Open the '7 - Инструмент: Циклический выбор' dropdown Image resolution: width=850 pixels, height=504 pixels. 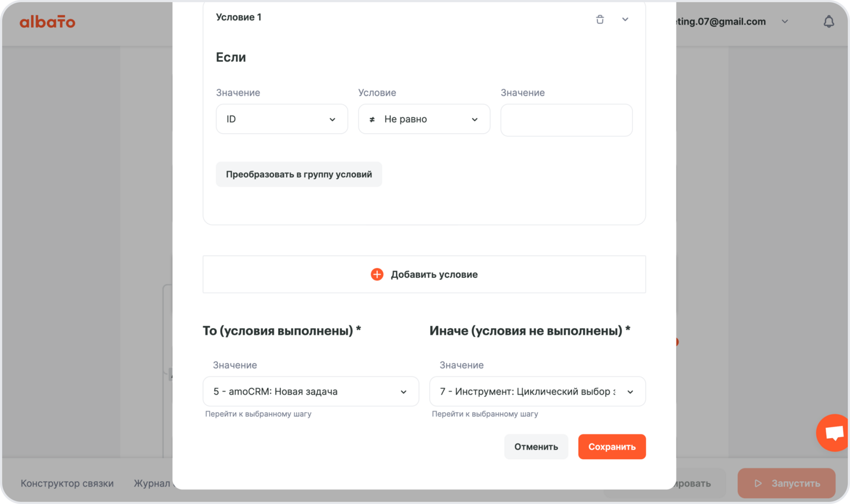[537, 392]
